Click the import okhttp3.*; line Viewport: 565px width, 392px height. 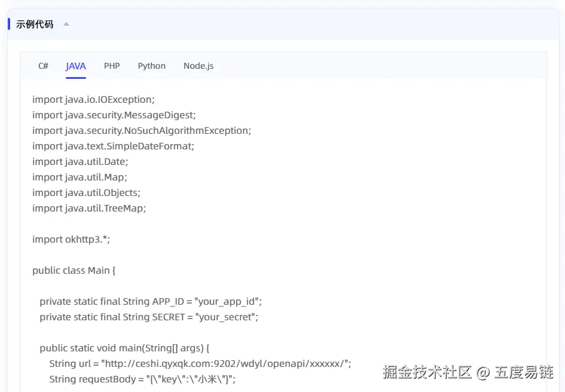(71, 239)
